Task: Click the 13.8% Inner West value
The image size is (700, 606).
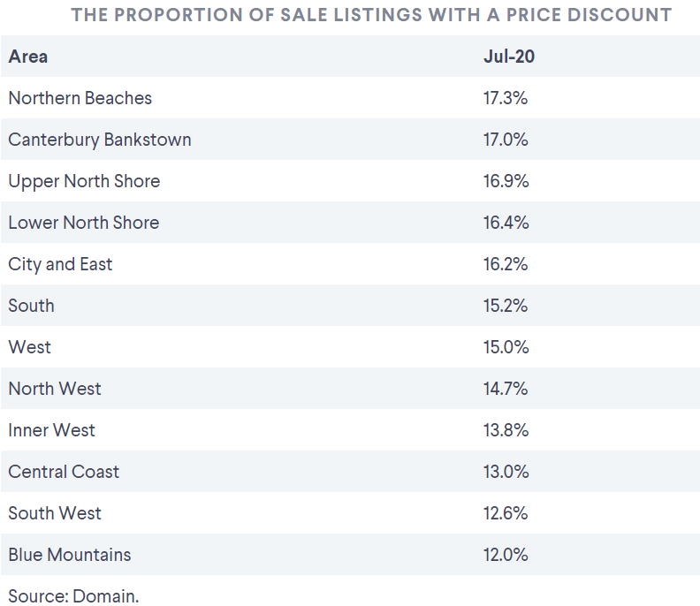Action: pos(506,430)
